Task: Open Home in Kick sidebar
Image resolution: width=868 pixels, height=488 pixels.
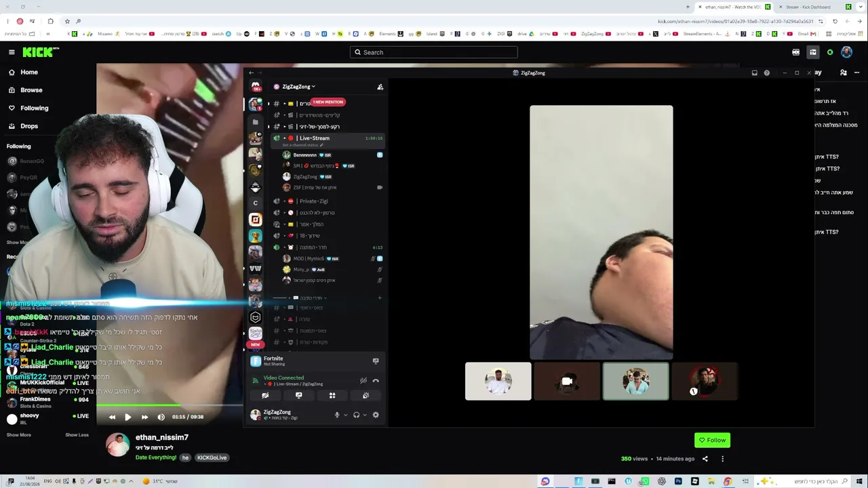Action: coord(23,73)
